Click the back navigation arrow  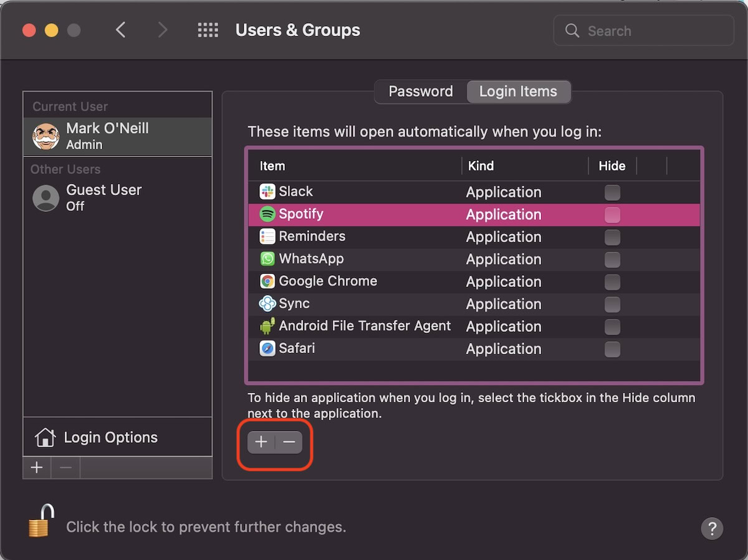pyautogui.click(x=121, y=30)
